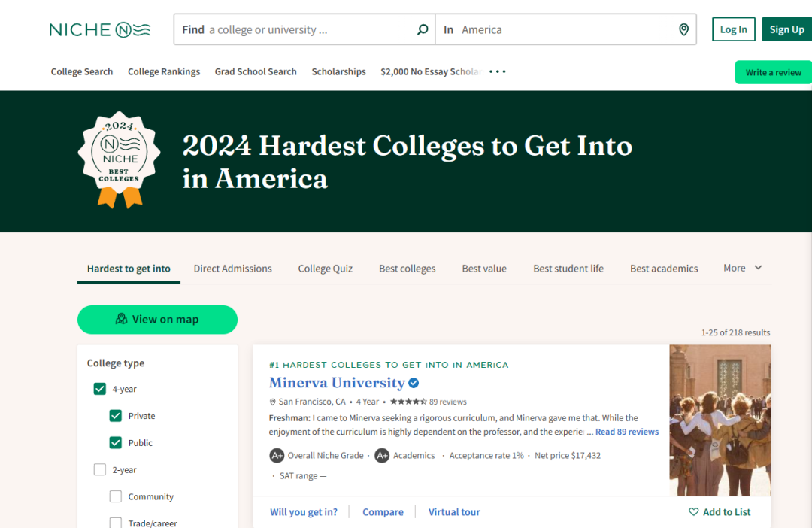Screen dimensions: 812x528
Task: Expand the More rankings dropdown
Action: 743,268
